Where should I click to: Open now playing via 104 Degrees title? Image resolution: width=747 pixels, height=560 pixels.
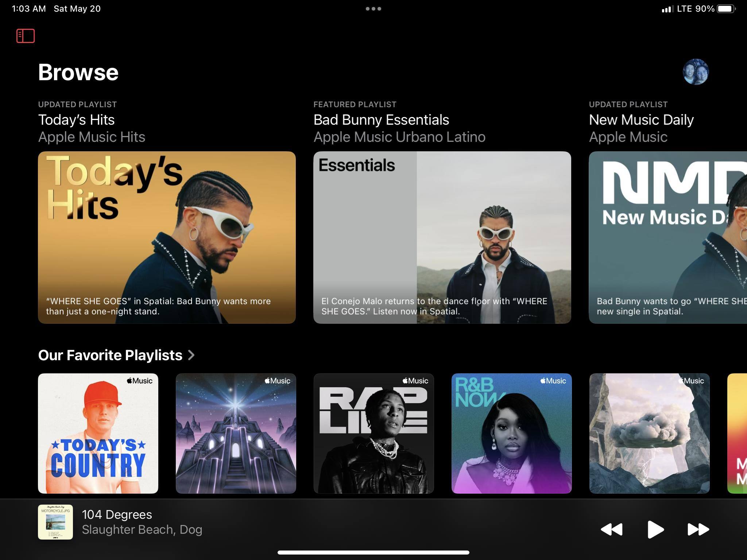tap(117, 514)
